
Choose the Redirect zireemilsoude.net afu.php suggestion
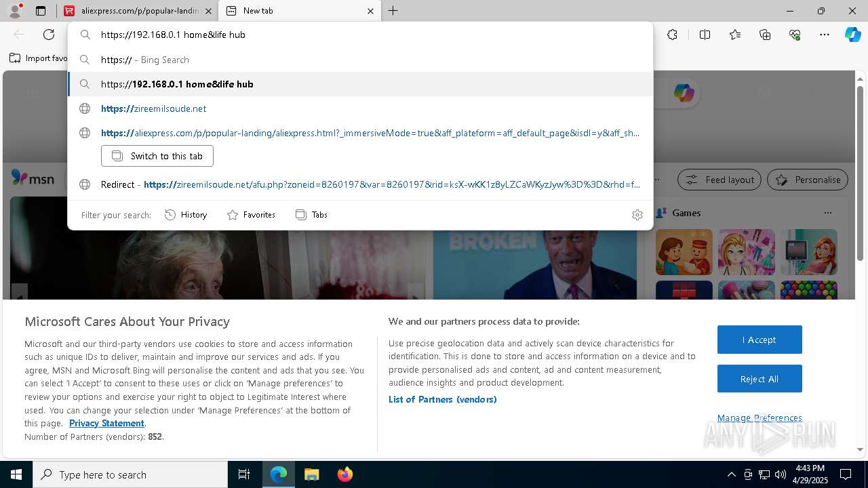click(360, 184)
